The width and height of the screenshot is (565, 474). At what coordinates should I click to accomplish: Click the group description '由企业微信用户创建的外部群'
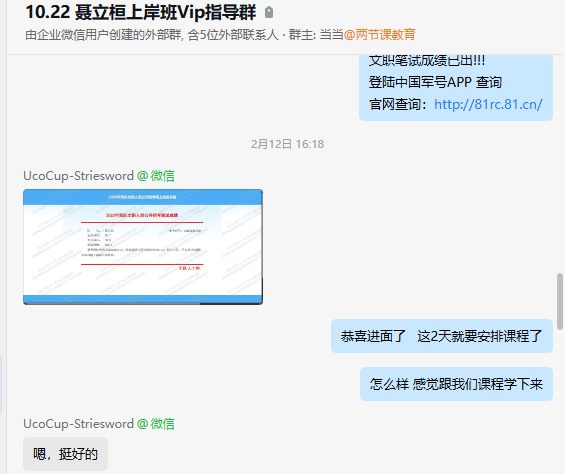[104, 35]
